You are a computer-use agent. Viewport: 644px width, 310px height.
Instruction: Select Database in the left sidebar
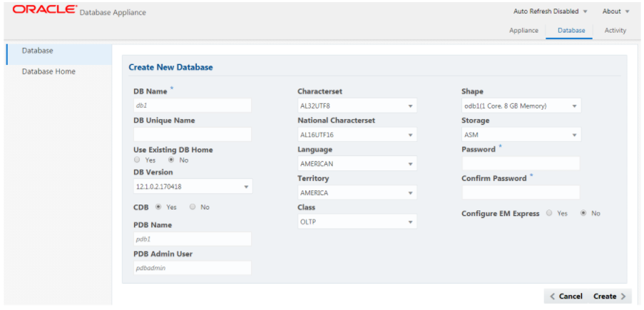60,54
